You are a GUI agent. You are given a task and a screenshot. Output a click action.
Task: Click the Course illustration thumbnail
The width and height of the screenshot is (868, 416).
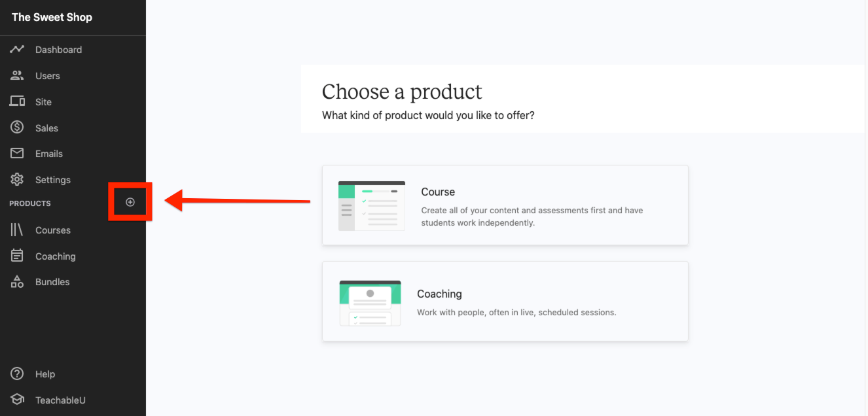371,205
